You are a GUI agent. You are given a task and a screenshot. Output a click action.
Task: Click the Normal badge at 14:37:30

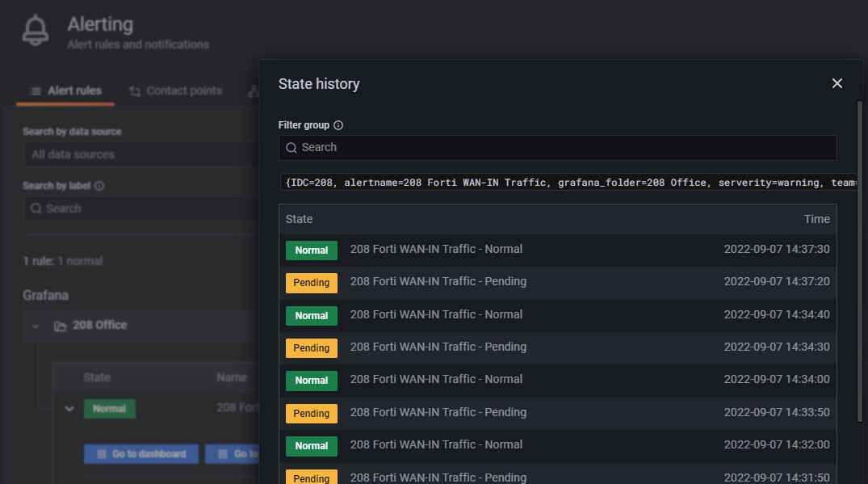[x=311, y=250]
